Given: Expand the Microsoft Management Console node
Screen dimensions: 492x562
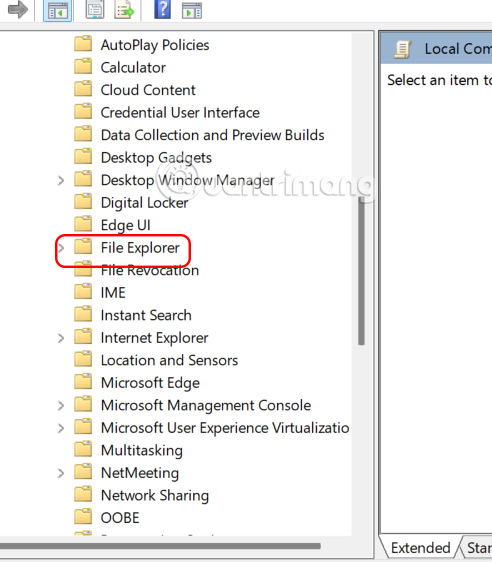Looking at the screenshot, I should tap(61, 405).
